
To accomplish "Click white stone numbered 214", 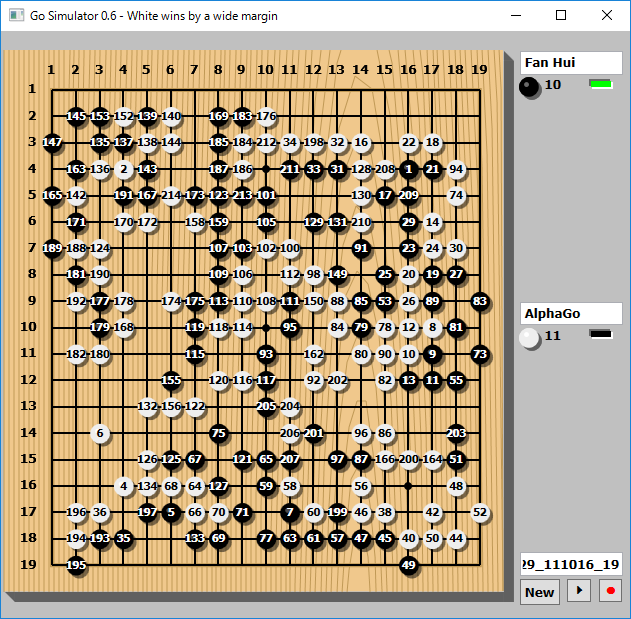I will coord(171,196).
